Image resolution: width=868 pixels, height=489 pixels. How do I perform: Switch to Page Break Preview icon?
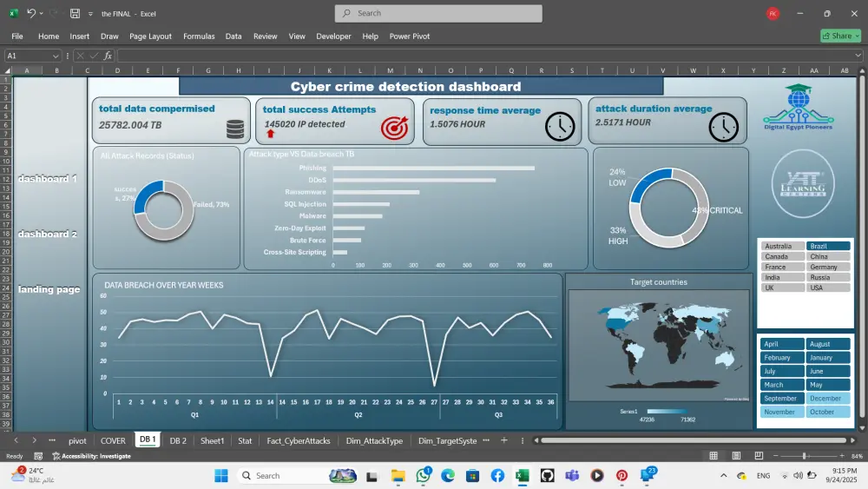pos(759,456)
